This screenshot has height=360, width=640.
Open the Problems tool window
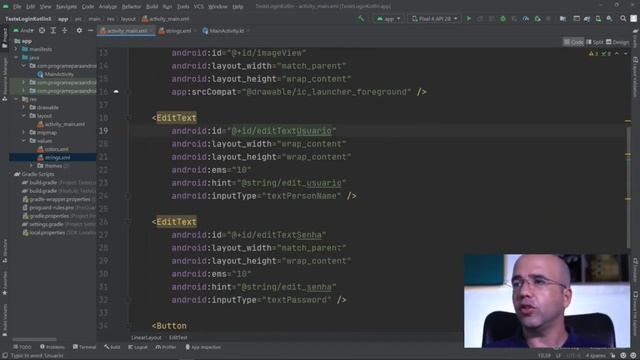click(52, 347)
